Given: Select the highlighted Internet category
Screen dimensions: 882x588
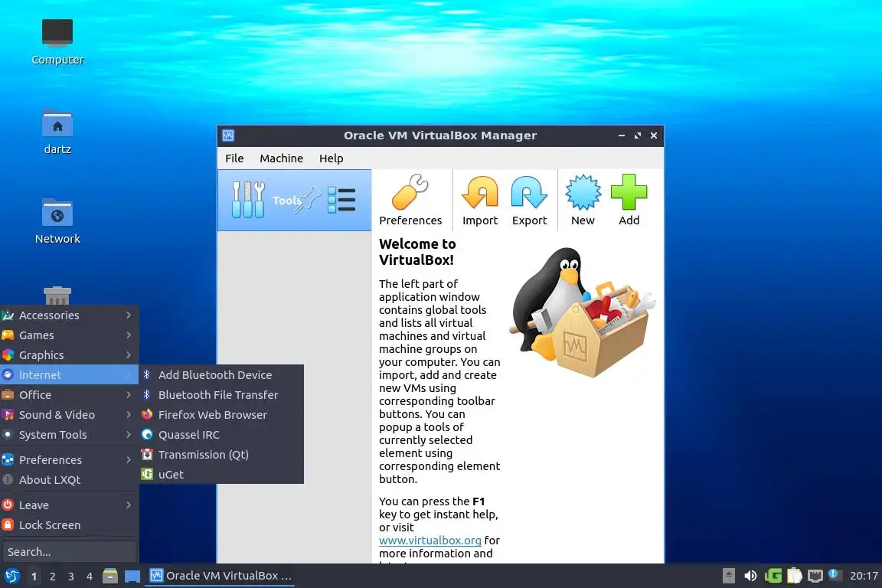Looking at the screenshot, I should [69, 374].
